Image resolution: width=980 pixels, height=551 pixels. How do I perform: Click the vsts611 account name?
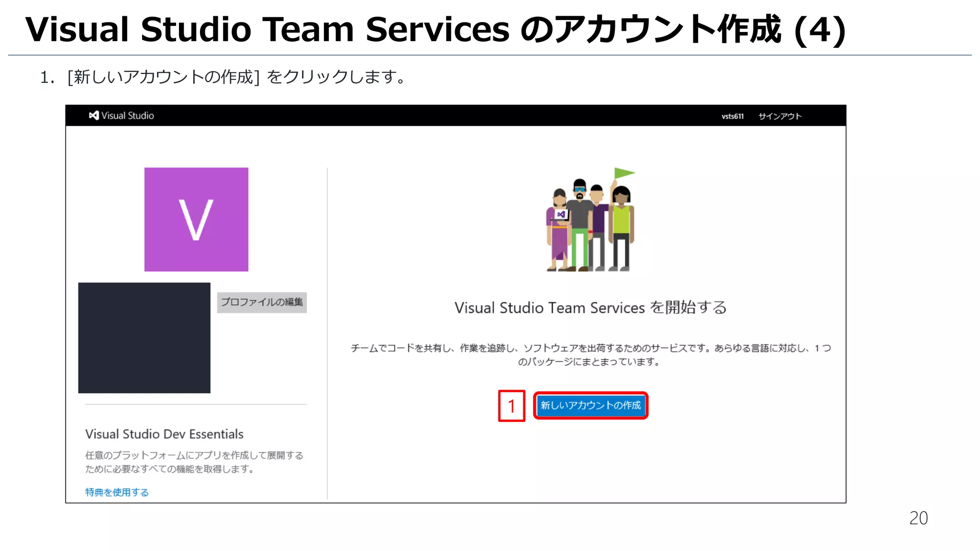732,116
